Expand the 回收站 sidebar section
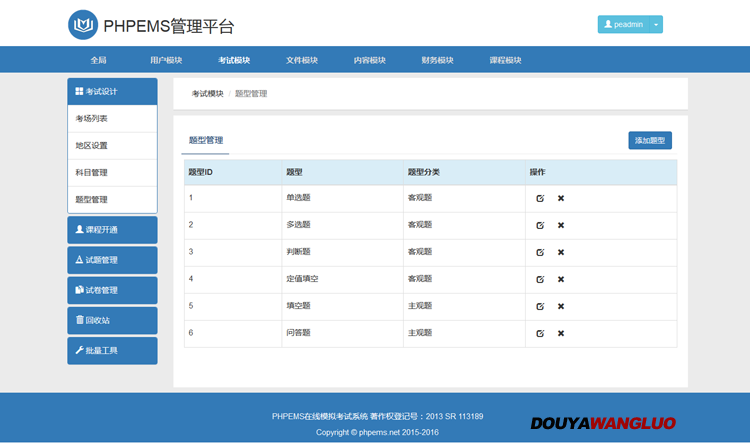The image size is (750, 443). pyautogui.click(x=112, y=320)
